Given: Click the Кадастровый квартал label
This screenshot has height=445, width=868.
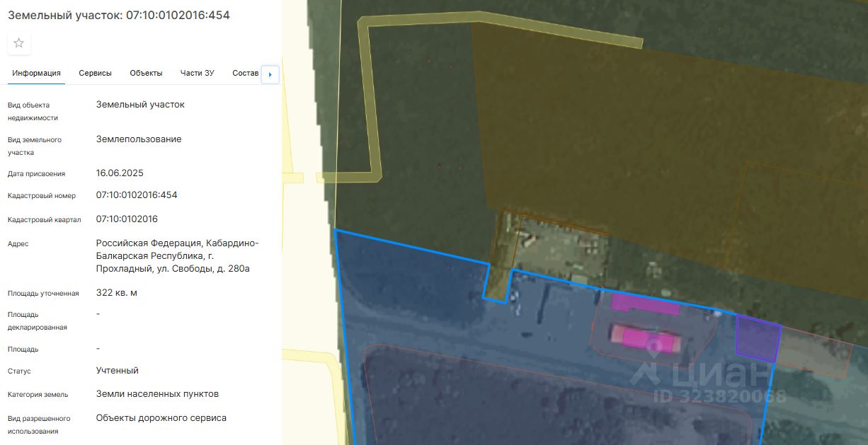Looking at the screenshot, I should pos(45,220).
